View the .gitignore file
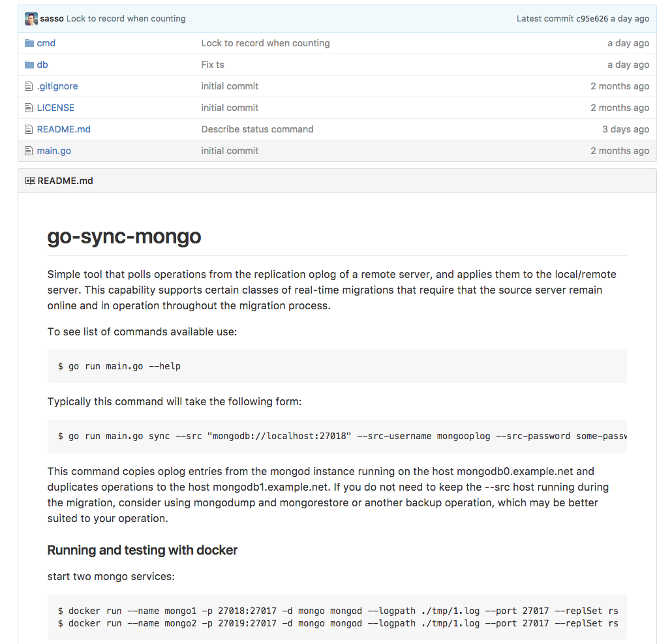 click(57, 85)
